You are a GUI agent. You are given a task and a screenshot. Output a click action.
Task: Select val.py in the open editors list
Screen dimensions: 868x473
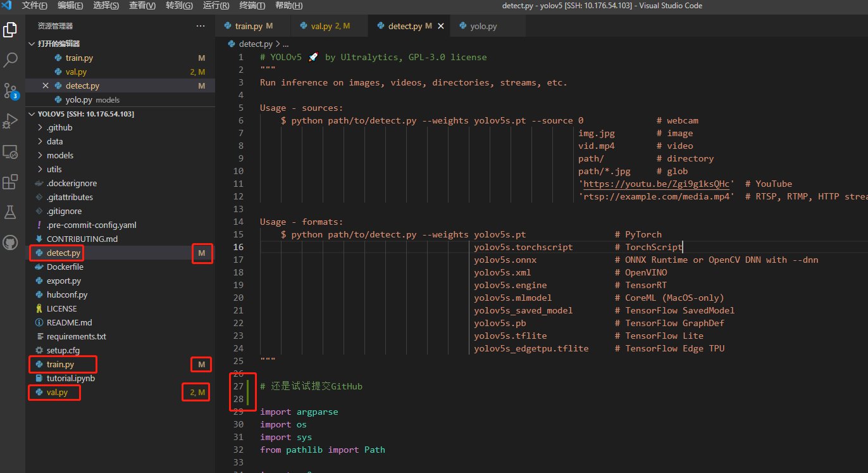pos(120,72)
